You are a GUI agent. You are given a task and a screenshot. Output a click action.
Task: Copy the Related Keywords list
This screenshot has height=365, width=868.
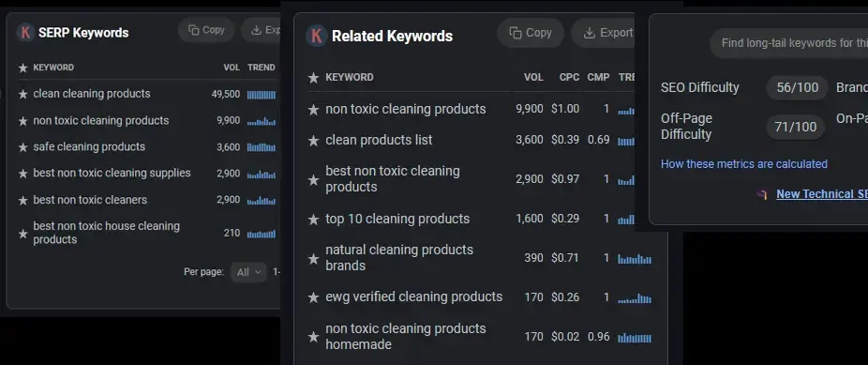[x=531, y=33]
